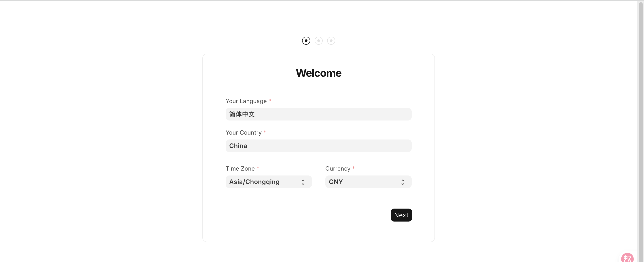Open the CNY currency dropdown

click(x=365, y=182)
